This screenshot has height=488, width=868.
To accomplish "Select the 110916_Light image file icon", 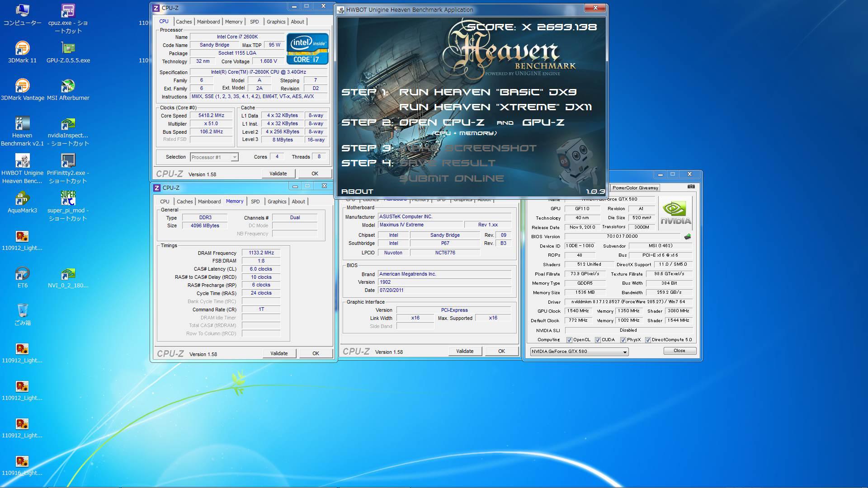I will (x=22, y=465).
